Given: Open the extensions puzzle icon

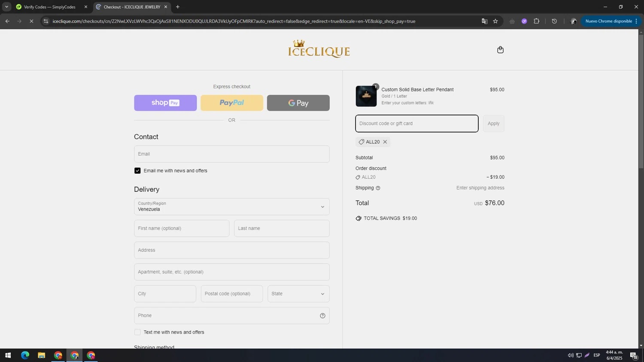Looking at the screenshot, I should (537, 21).
